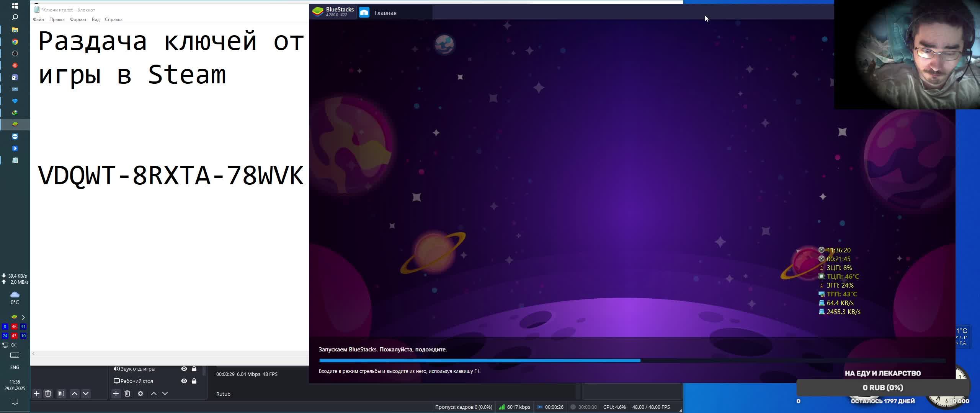Image resolution: width=980 pixels, height=413 pixels.
Task: Move selected scene up with chevron
Action: [x=75, y=393]
